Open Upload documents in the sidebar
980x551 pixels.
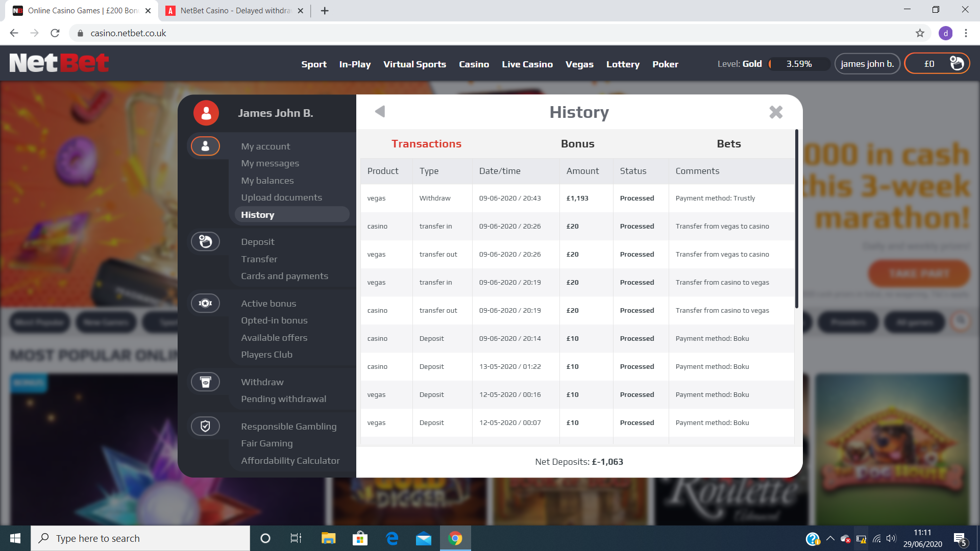[x=281, y=197]
